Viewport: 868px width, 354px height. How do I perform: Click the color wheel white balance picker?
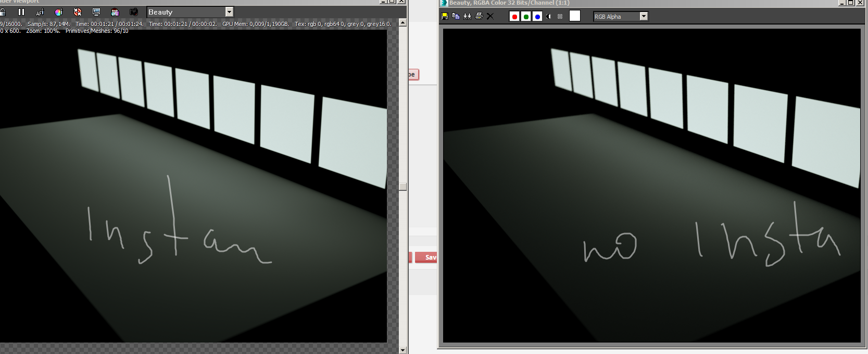(x=59, y=12)
